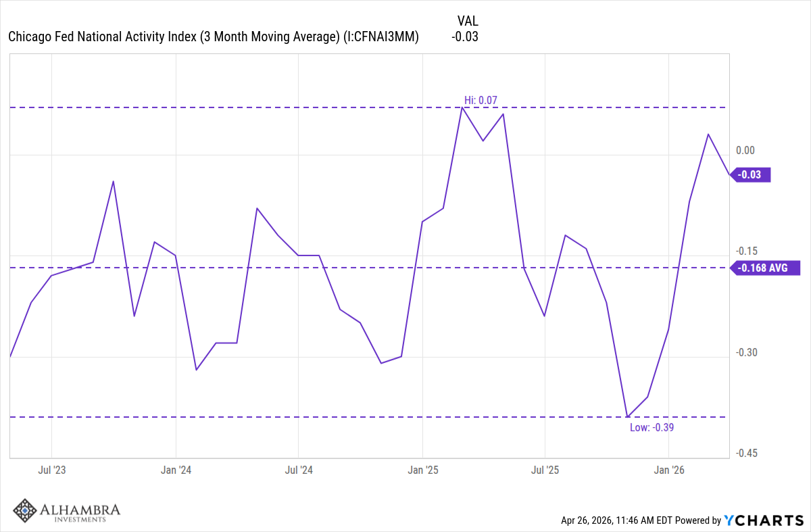Screen dimensions: 811x532
Task: Select the Jan '25 axis label
Action: tap(423, 470)
